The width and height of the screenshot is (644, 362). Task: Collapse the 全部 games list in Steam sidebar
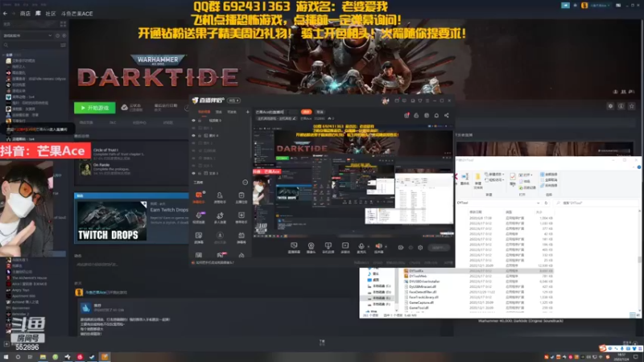4,55
